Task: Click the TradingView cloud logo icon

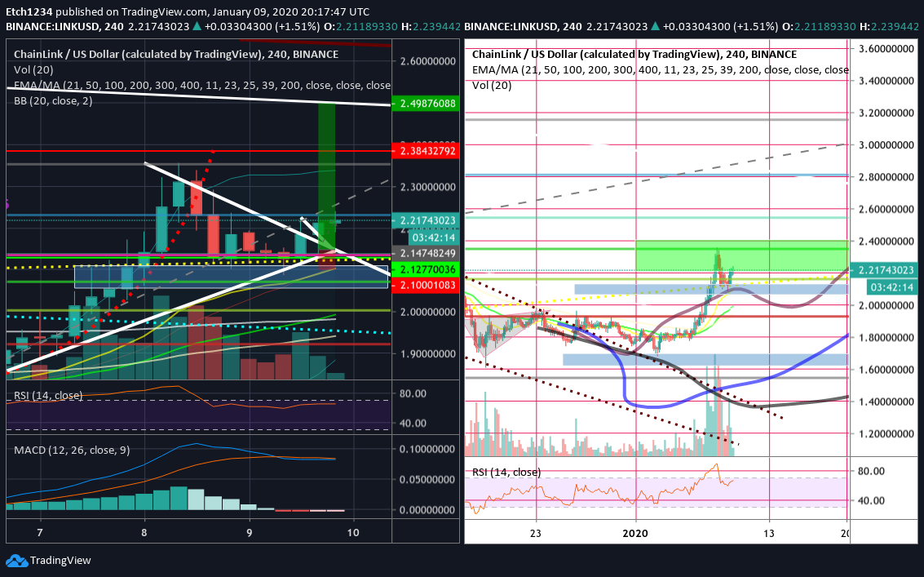Action: click(x=16, y=561)
